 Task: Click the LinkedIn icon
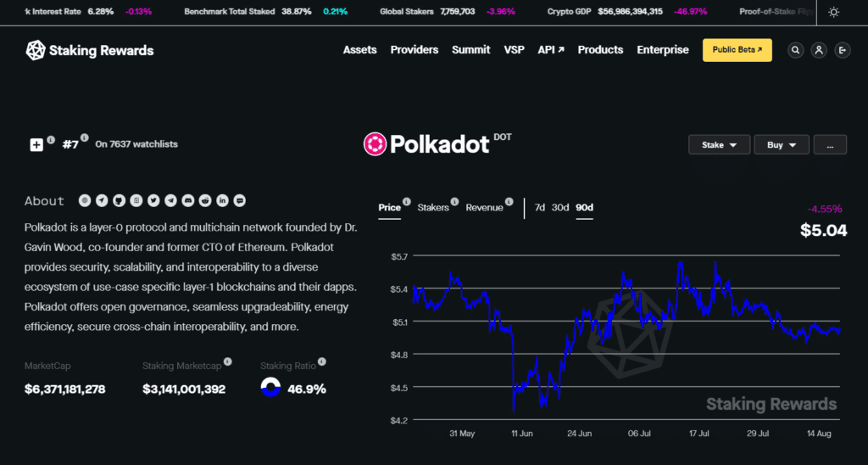click(222, 201)
